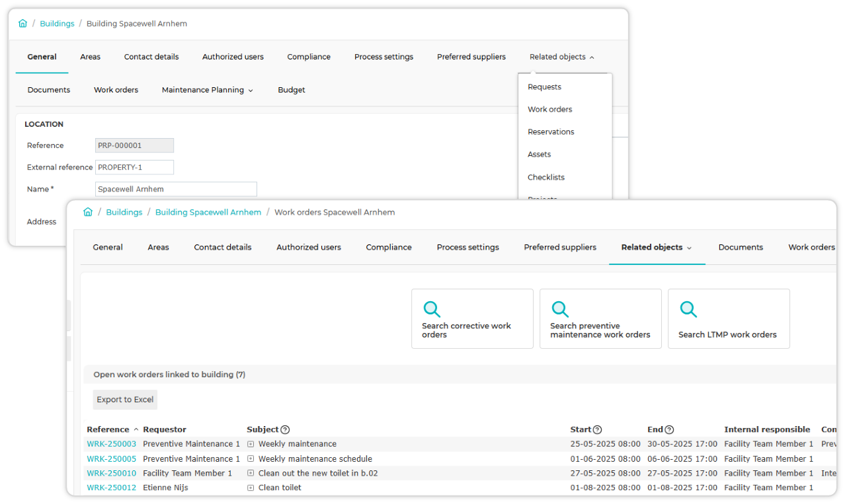Open work order link WRK-250012
Viewport: 845px width, 504px height.
tap(112, 487)
